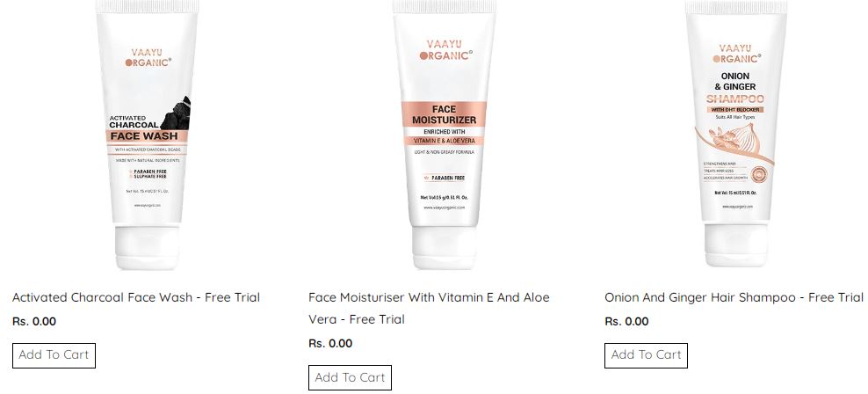Select the peach Face Moisturizer banner on tube
868x394 pixels.
444,114
